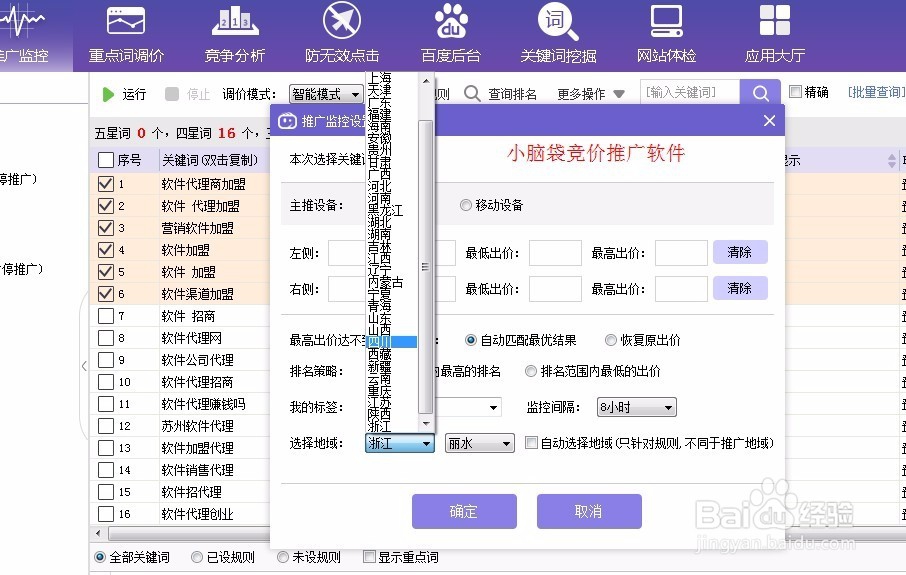
Task: Click the 查询排名 text button
Action: (x=513, y=94)
